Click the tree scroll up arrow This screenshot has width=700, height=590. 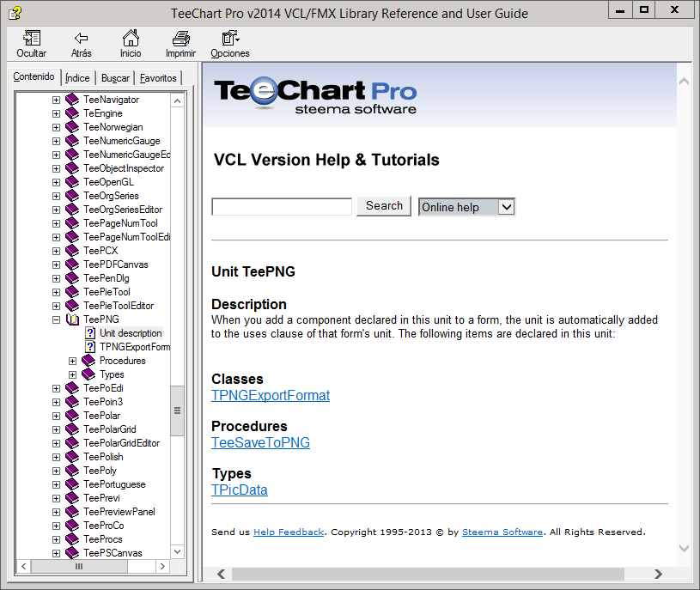pyautogui.click(x=177, y=100)
